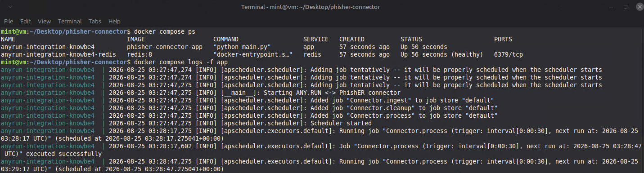Viewport: 644px width, 173px height.
Task: Click the Added job "Connector.cleanup" log line
Action: [x=404, y=108]
